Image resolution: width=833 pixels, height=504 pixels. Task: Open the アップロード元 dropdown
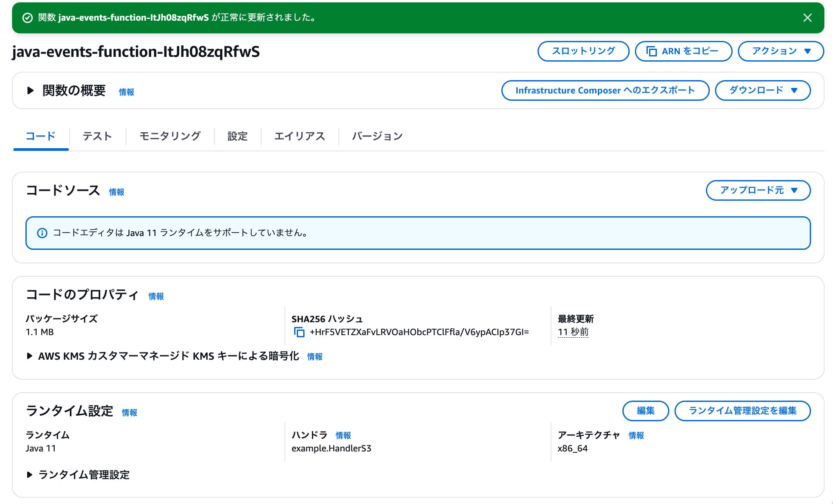point(758,190)
